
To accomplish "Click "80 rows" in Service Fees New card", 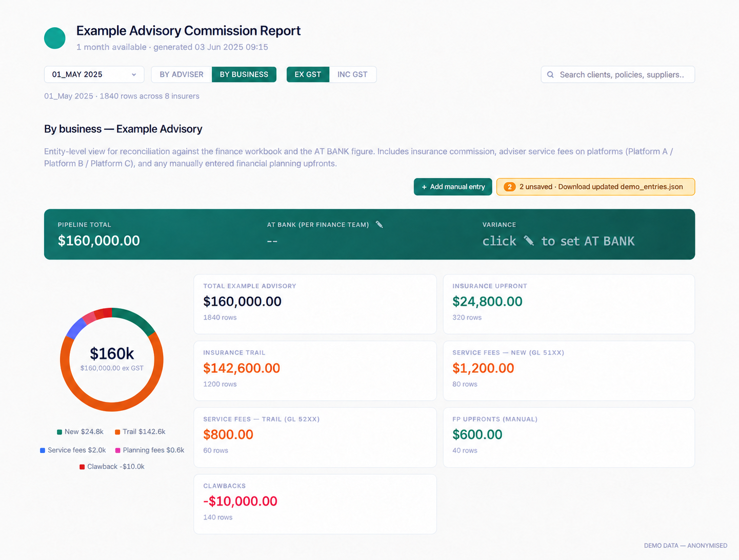I will 465,384.
